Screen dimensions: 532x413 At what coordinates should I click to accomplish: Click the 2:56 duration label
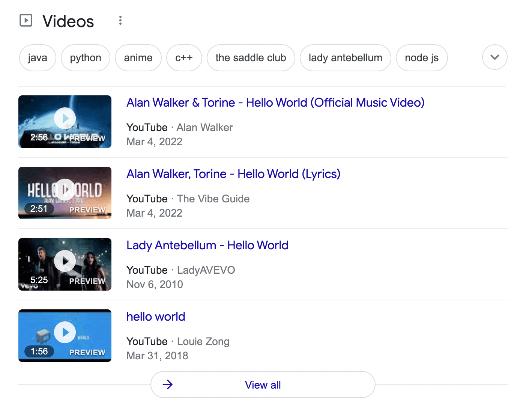pyautogui.click(x=39, y=137)
